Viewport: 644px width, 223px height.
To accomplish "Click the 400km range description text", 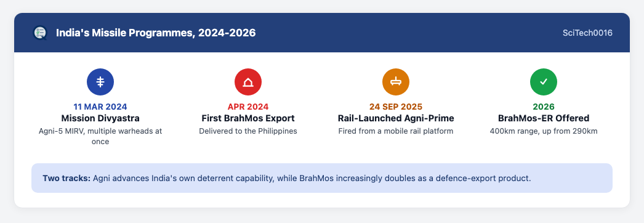I will (544, 131).
